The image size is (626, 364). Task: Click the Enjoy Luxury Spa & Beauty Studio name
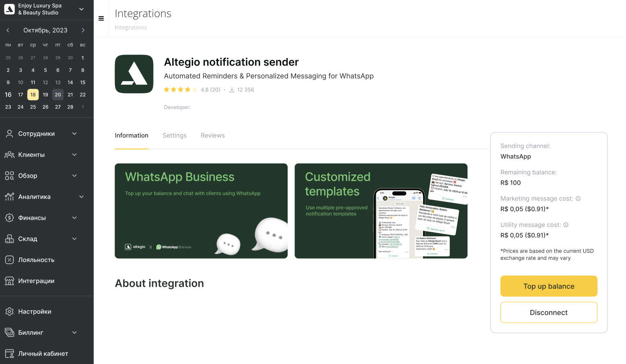coord(40,9)
